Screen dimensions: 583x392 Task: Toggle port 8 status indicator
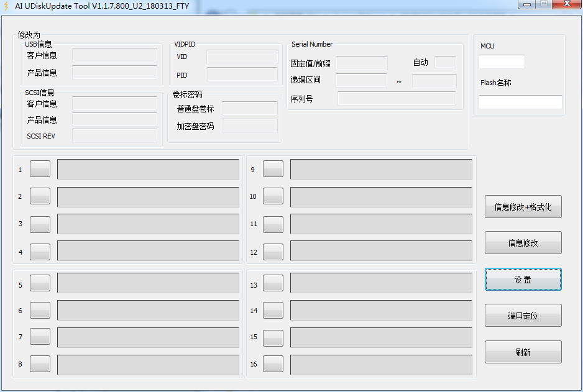coord(40,363)
